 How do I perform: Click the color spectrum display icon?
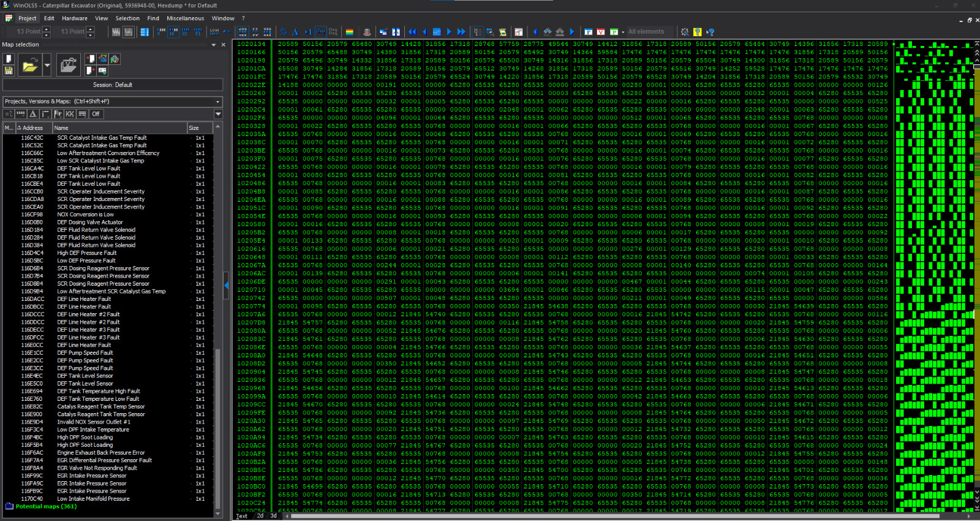350,32
